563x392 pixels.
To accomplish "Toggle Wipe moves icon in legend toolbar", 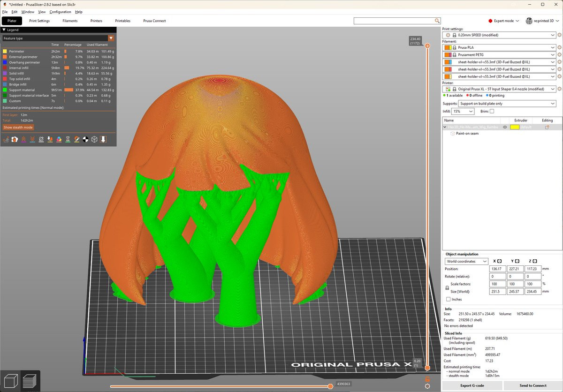I will click(x=15, y=139).
